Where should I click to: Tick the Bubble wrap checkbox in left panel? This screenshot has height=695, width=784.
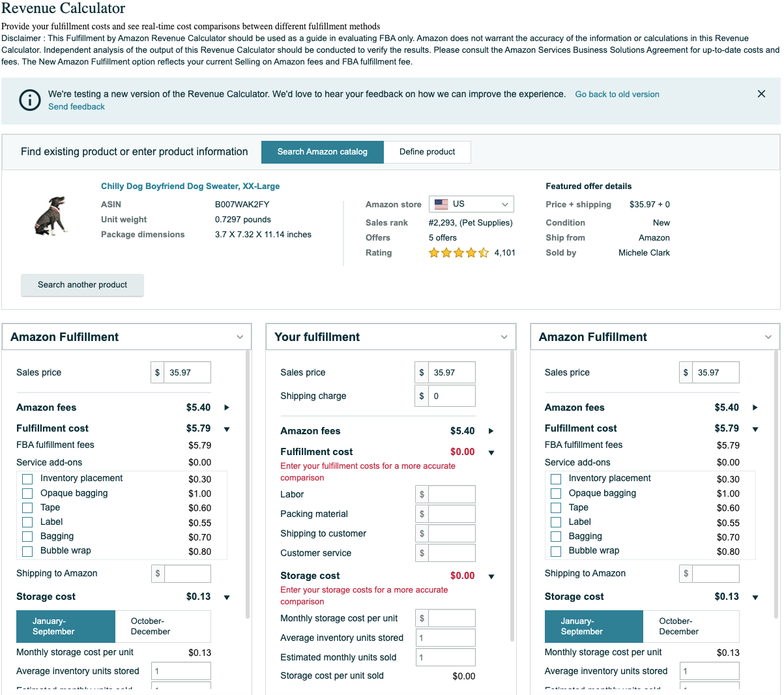(x=27, y=552)
